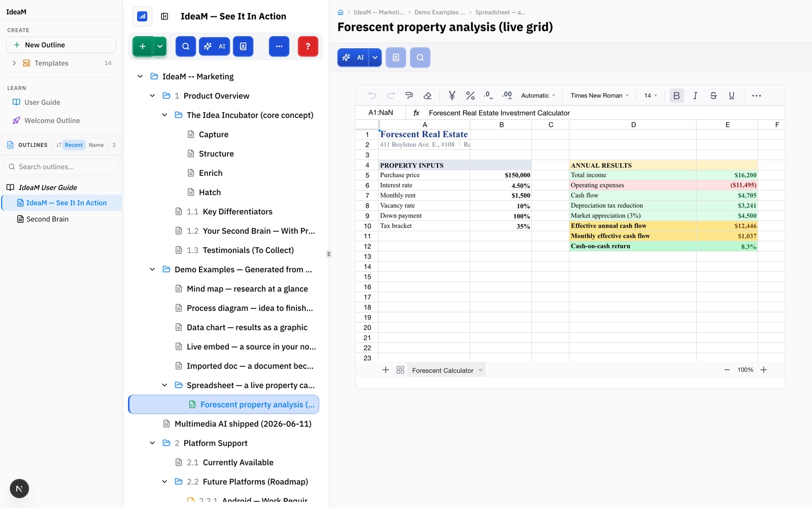The image size is (812, 508).
Task: Click the blue AI button in document pane
Action: tap(353, 57)
